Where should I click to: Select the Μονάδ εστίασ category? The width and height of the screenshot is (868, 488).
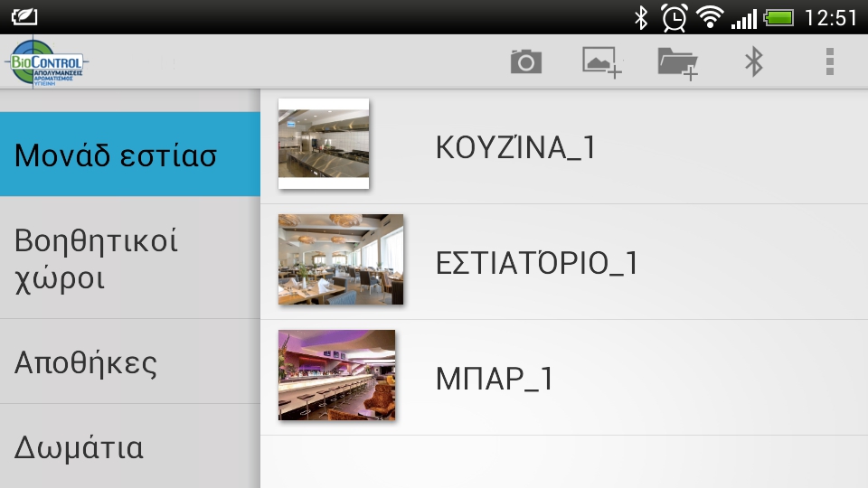(130, 155)
